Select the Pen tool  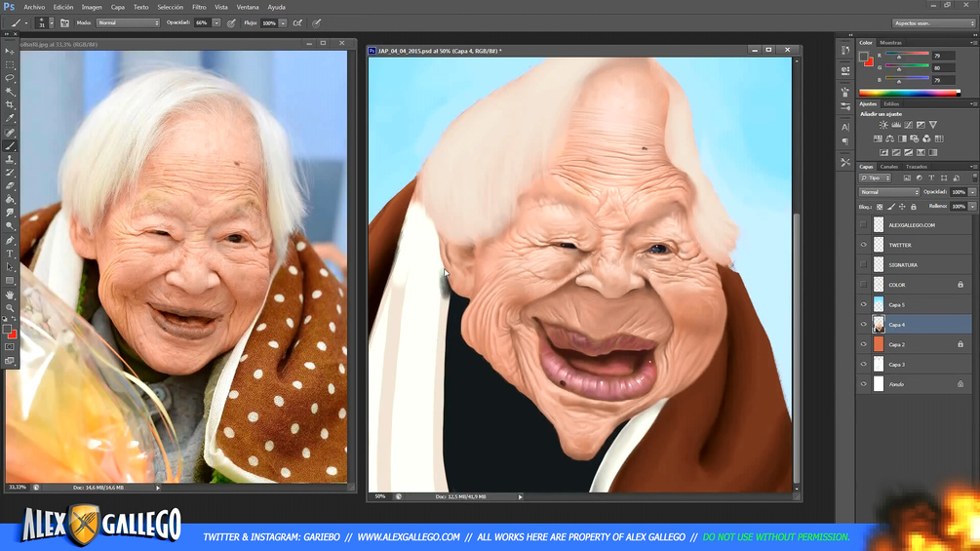click(x=10, y=240)
